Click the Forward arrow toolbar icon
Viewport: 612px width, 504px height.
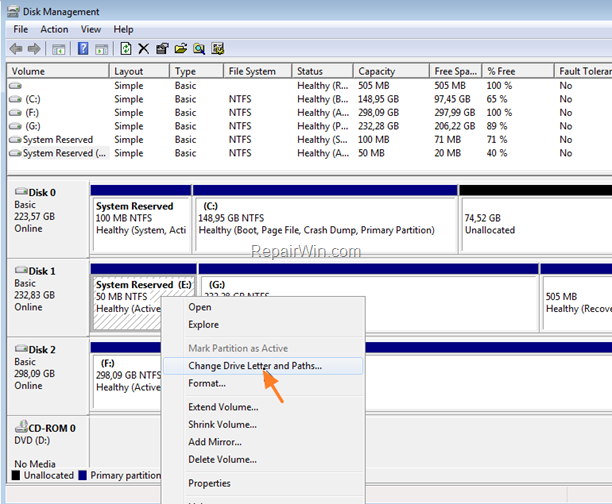(34, 49)
